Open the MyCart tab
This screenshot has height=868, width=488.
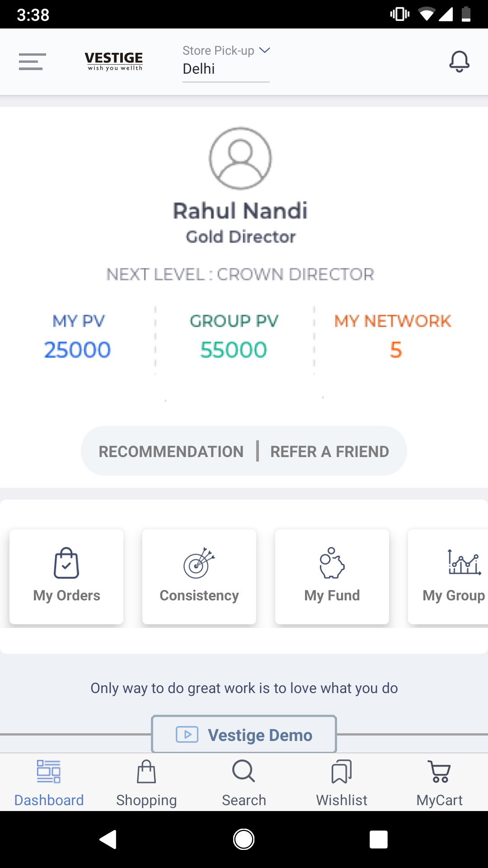(x=439, y=783)
